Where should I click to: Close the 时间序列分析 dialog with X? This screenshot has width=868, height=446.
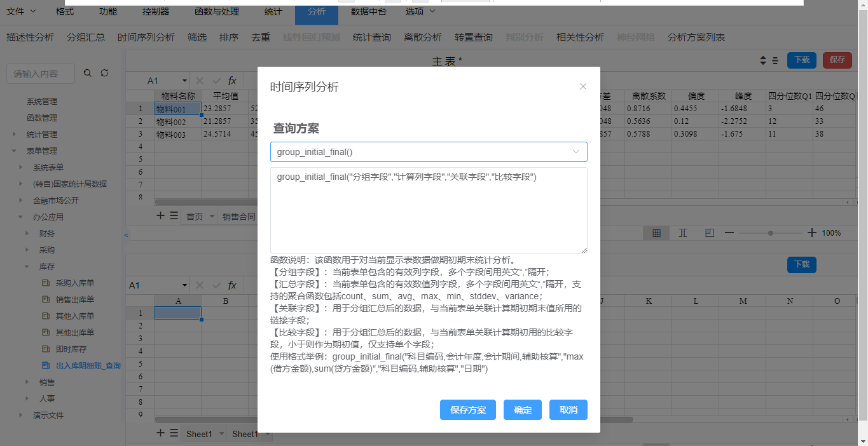[582, 86]
